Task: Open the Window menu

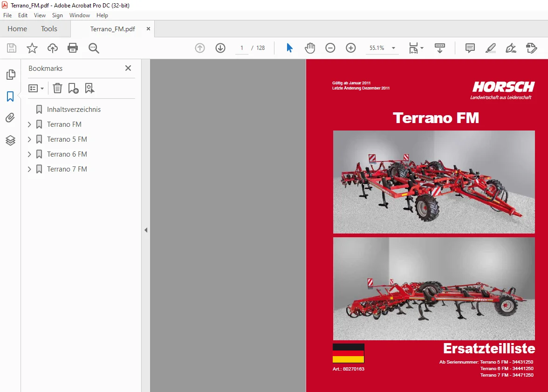Action: click(79, 15)
